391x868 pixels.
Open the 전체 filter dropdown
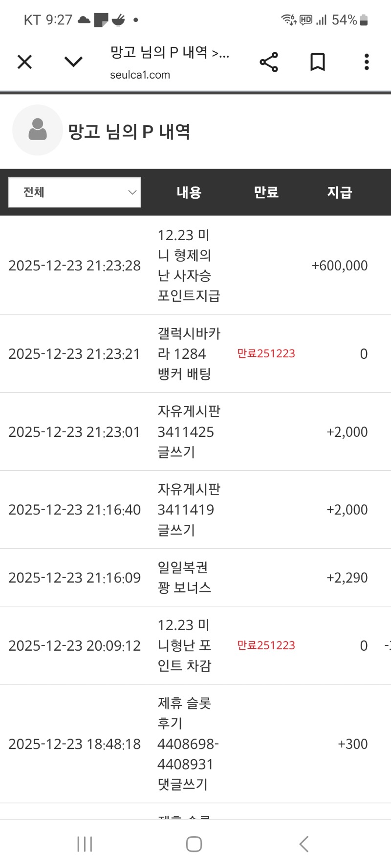(x=75, y=192)
